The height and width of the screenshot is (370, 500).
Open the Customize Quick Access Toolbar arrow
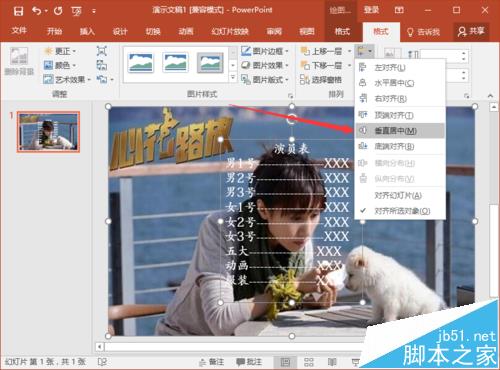(x=94, y=12)
